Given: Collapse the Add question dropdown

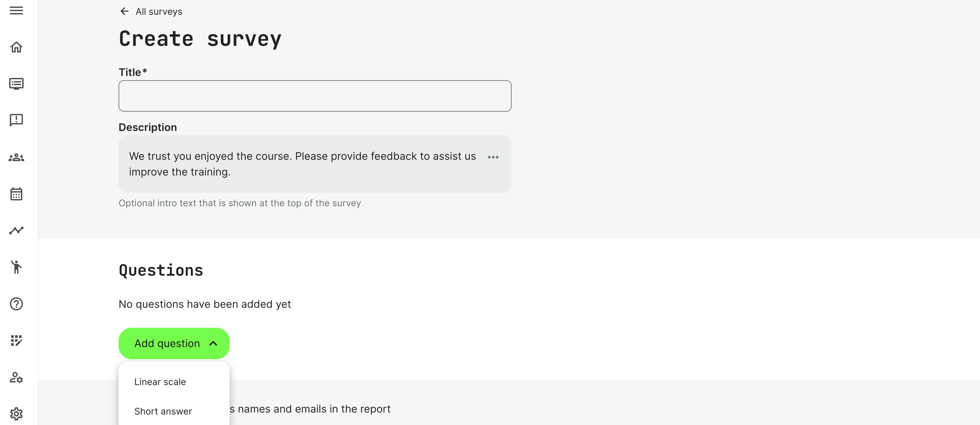Looking at the screenshot, I should click(174, 343).
